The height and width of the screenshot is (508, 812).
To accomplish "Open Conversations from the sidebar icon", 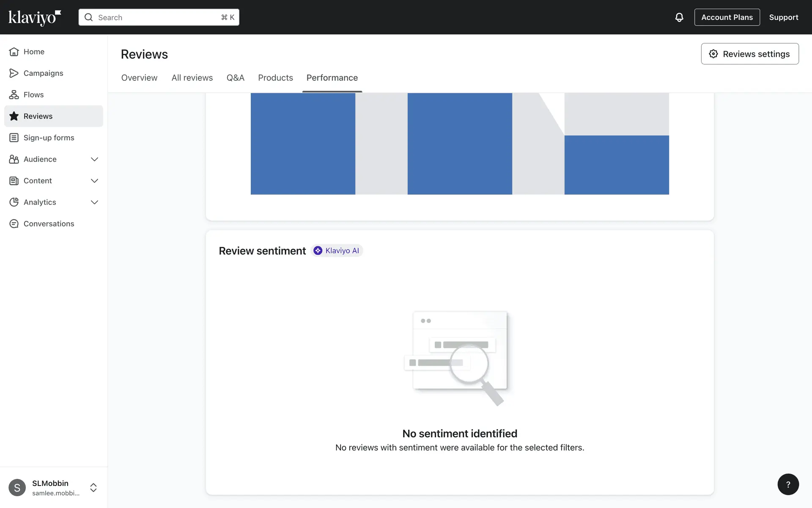I will pyautogui.click(x=14, y=224).
